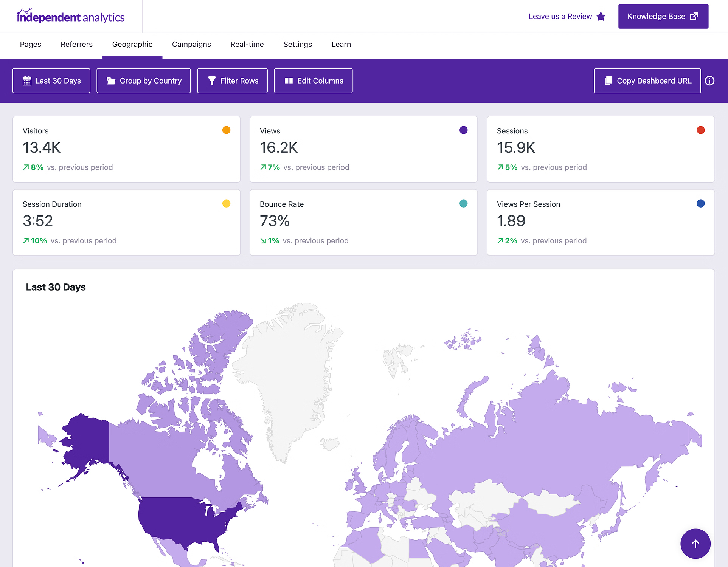Toggle the teal Bounce Rate chart dot

[x=464, y=203]
